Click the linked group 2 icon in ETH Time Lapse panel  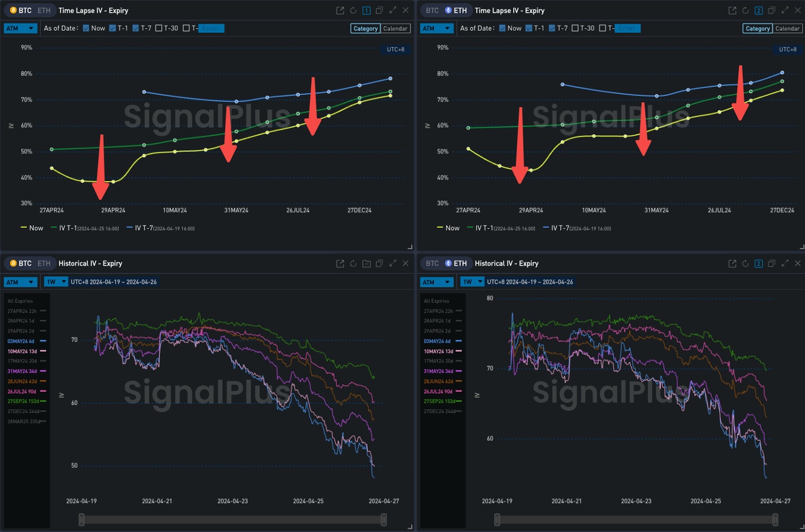pyautogui.click(x=758, y=11)
